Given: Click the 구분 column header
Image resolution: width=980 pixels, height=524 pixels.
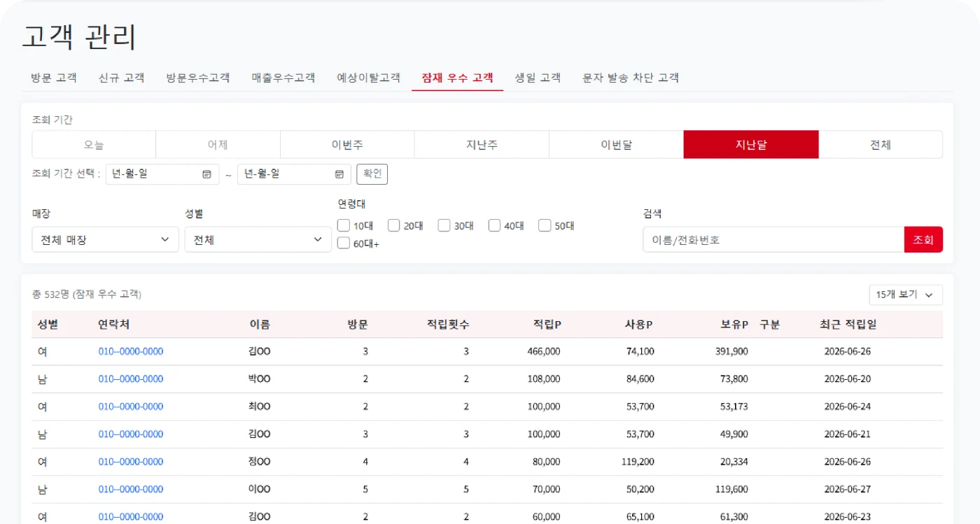Looking at the screenshot, I should (x=769, y=325).
